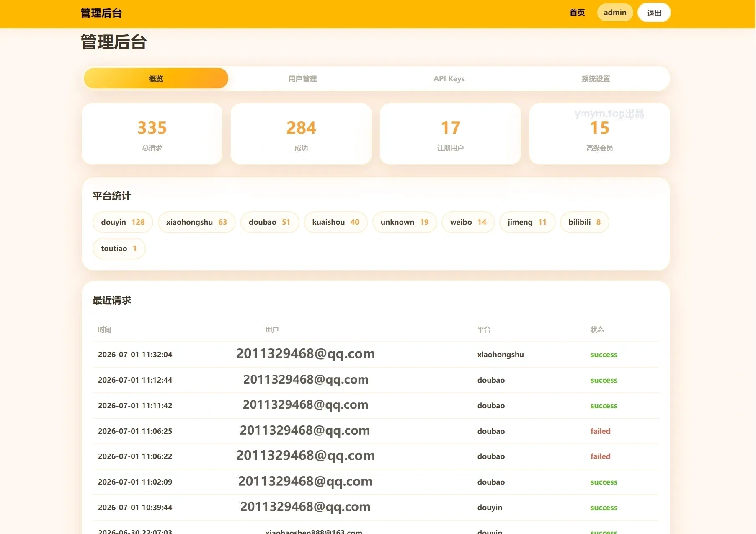
Task: Select the jimeng 11 platform chip
Action: coord(527,222)
